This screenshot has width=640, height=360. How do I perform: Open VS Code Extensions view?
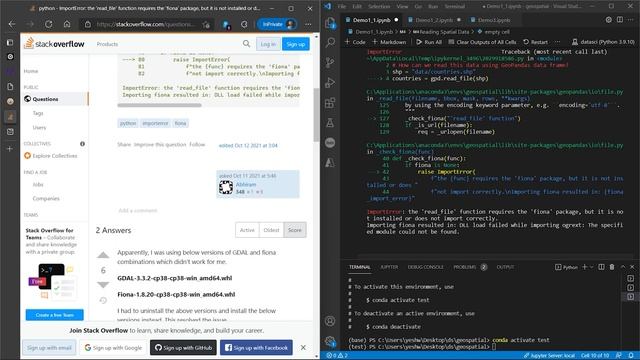point(330,102)
